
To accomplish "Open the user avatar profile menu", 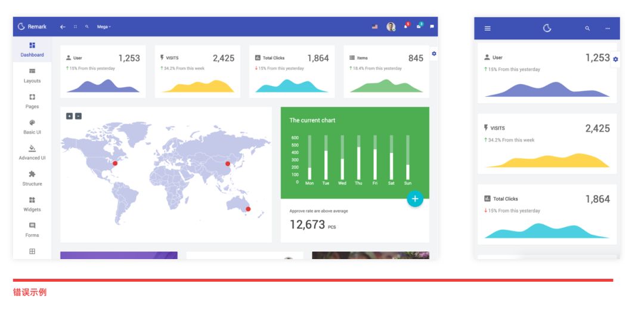I will pos(391,27).
